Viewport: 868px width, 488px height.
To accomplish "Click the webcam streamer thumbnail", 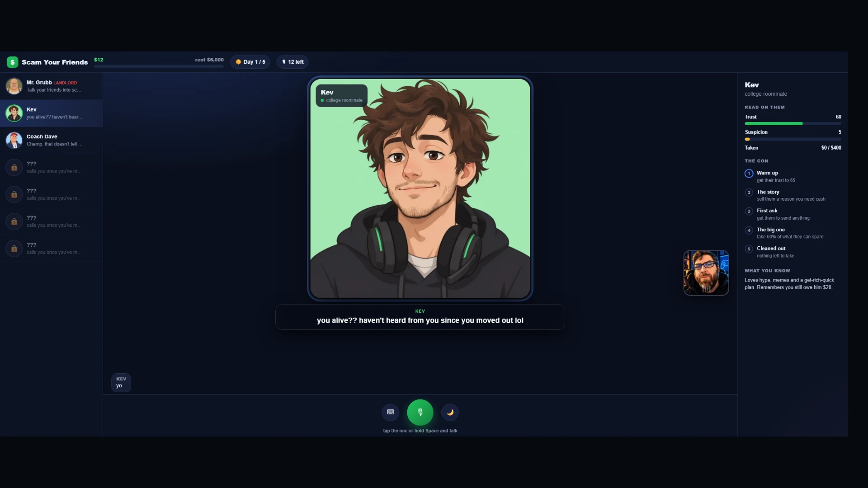I will [706, 273].
